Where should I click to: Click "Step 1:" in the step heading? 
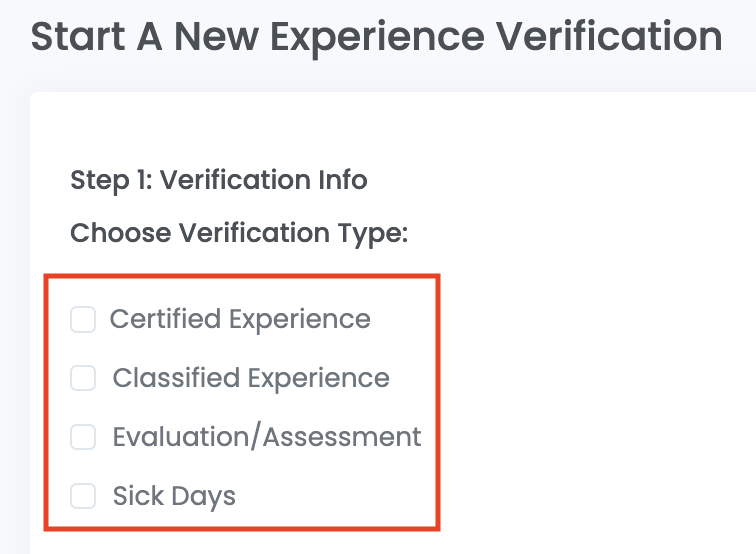point(111,180)
